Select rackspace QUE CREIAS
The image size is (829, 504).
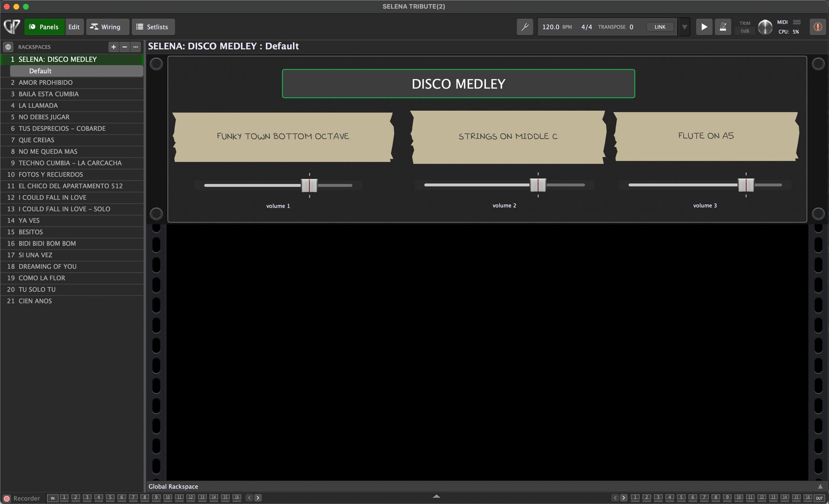[x=72, y=140]
